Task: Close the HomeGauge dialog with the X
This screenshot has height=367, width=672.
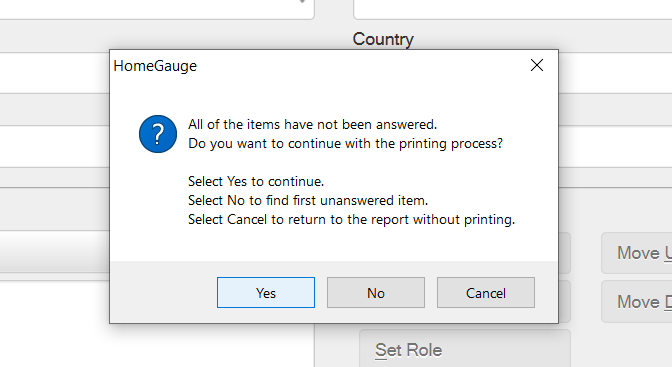Action: (537, 65)
